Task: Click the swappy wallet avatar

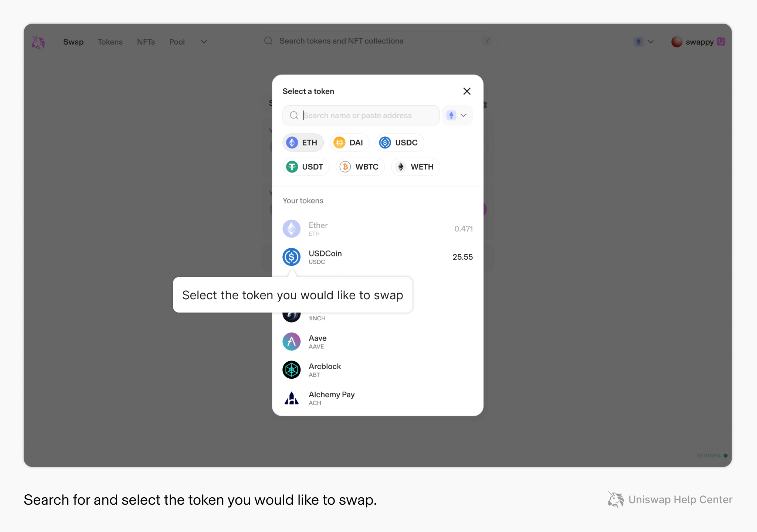Action: point(676,42)
